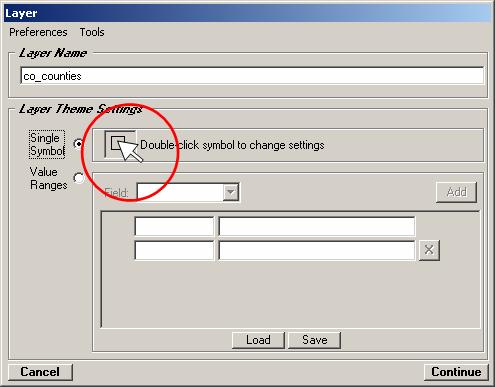
Task: Open the Field dropdown list
Action: point(231,192)
